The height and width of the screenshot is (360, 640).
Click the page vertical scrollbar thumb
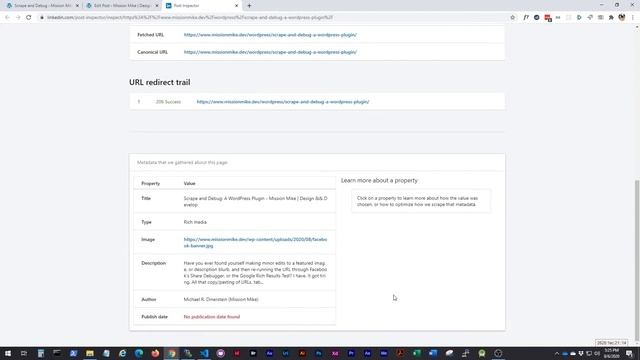[x=637, y=261]
